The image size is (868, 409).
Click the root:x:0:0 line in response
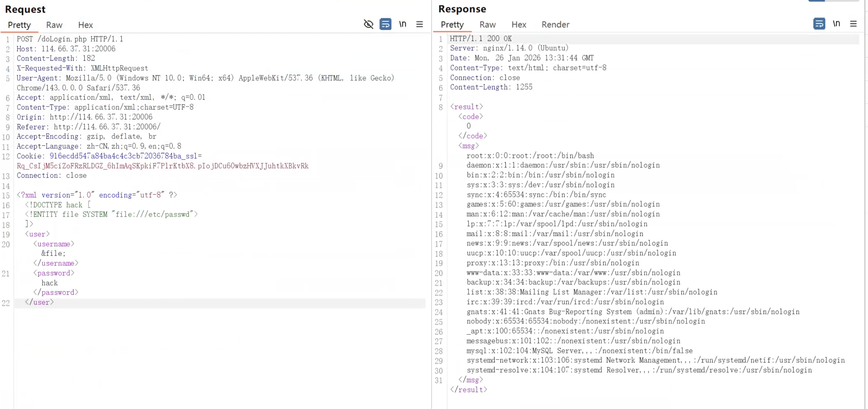pyautogui.click(x=530, y=156)
